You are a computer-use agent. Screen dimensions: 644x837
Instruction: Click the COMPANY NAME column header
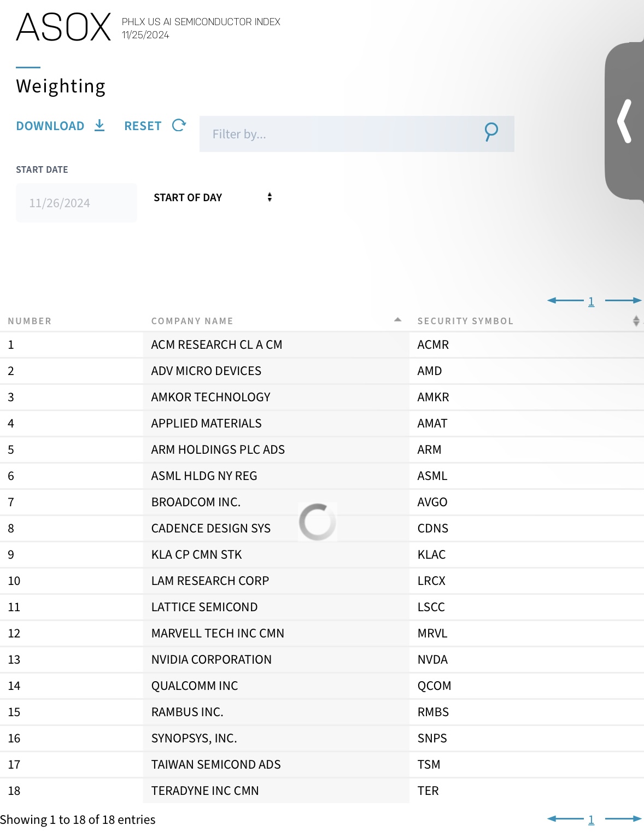point(192,321)
